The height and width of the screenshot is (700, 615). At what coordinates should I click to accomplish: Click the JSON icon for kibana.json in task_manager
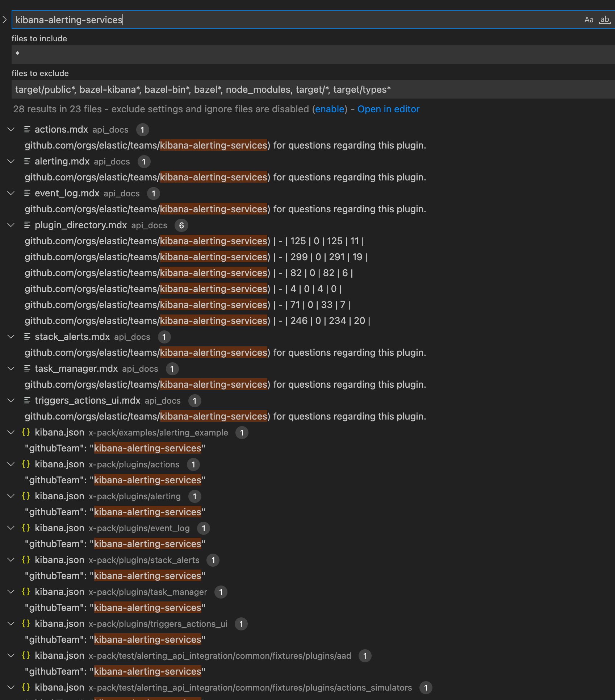point(26,592)
